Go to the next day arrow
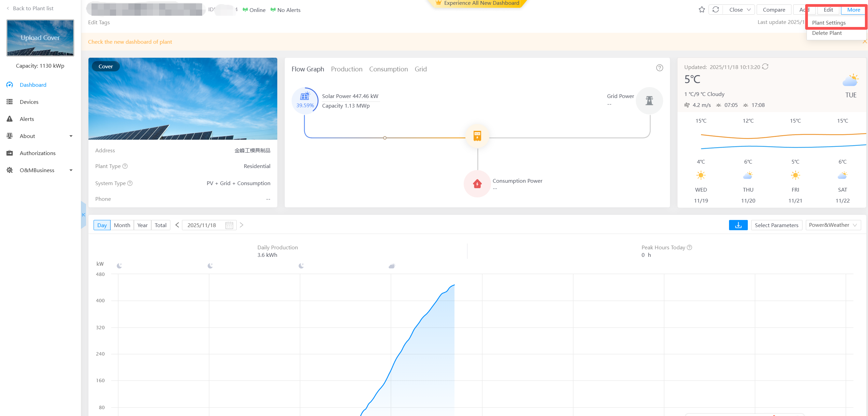The width and height of the screenshot is (868, 416). [x=241, y=225]
